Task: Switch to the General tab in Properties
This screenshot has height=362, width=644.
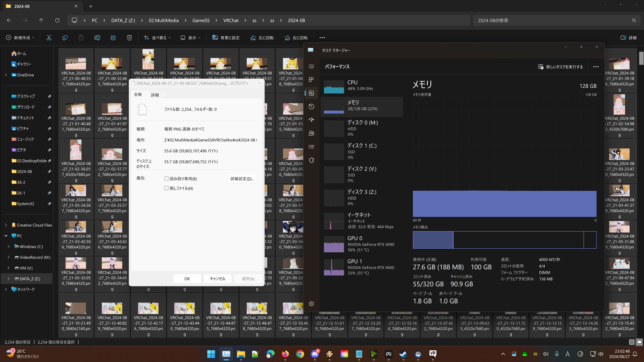Action: pos(138,94)
